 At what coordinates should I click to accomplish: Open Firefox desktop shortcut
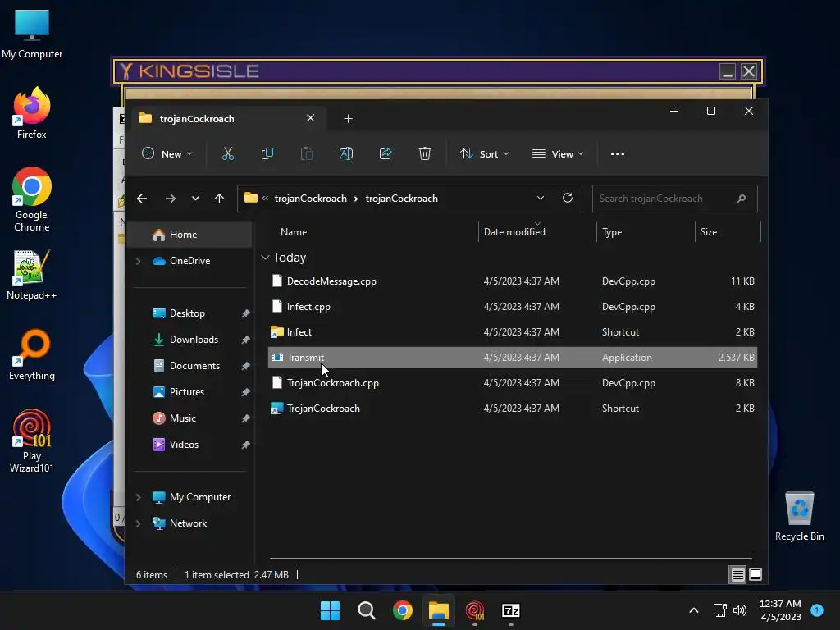(32, 113)
